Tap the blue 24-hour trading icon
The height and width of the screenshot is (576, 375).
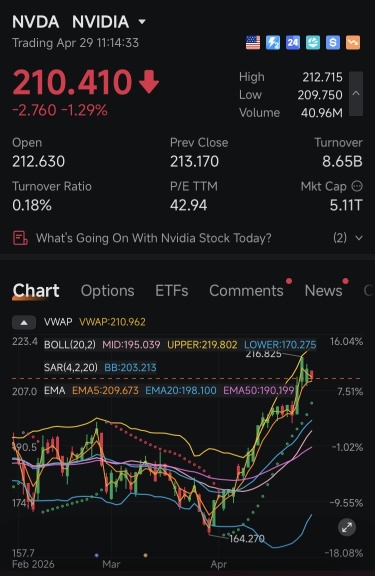293,43
